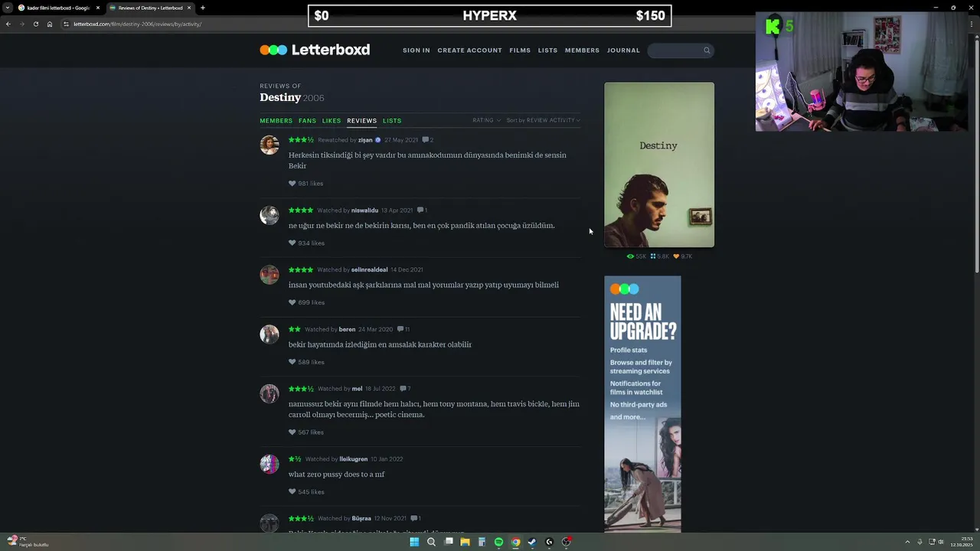Open Windows Start menu
This screenshot has width=980, height=551.
coord(414,542)
